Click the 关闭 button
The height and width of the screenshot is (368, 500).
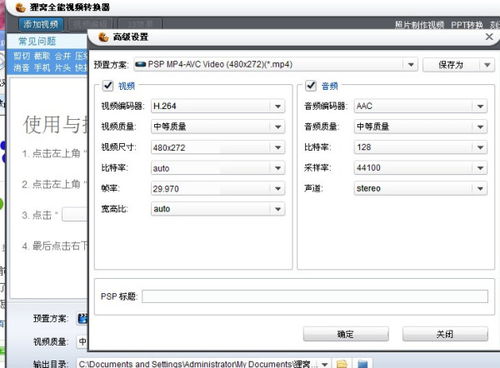pos(445,334)
